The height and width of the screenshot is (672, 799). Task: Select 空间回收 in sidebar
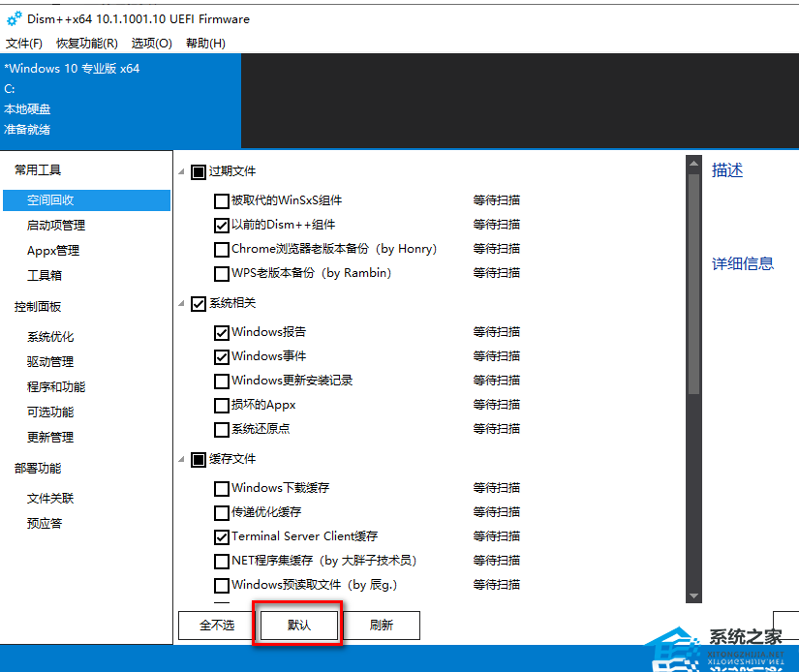pos(86,200)
